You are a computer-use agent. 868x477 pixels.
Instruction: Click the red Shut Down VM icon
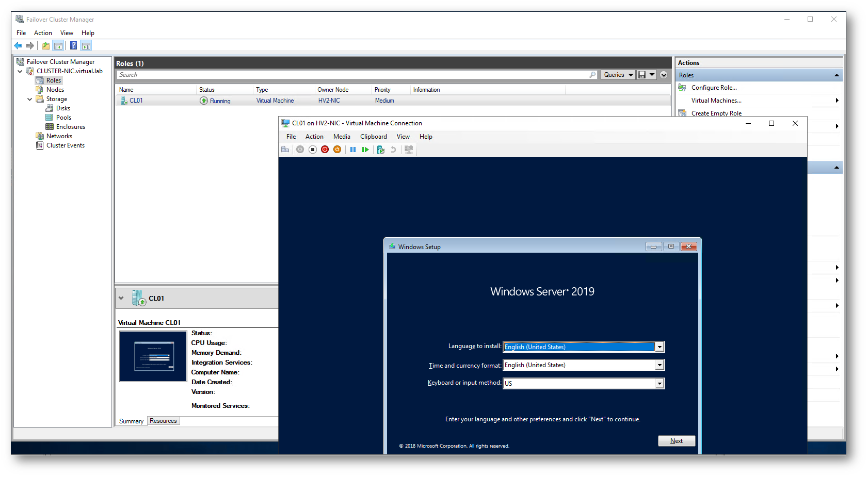click(325, 150)
